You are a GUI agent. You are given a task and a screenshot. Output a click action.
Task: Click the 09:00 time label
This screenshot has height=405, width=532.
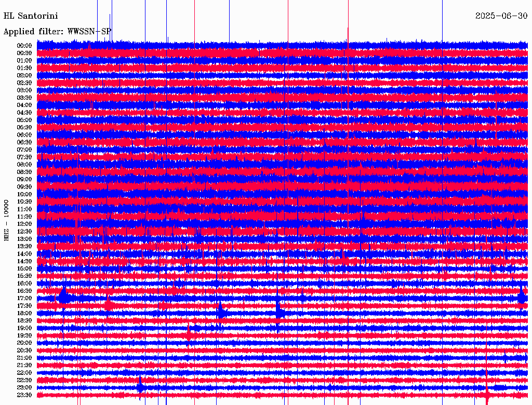tap(24, 180)
